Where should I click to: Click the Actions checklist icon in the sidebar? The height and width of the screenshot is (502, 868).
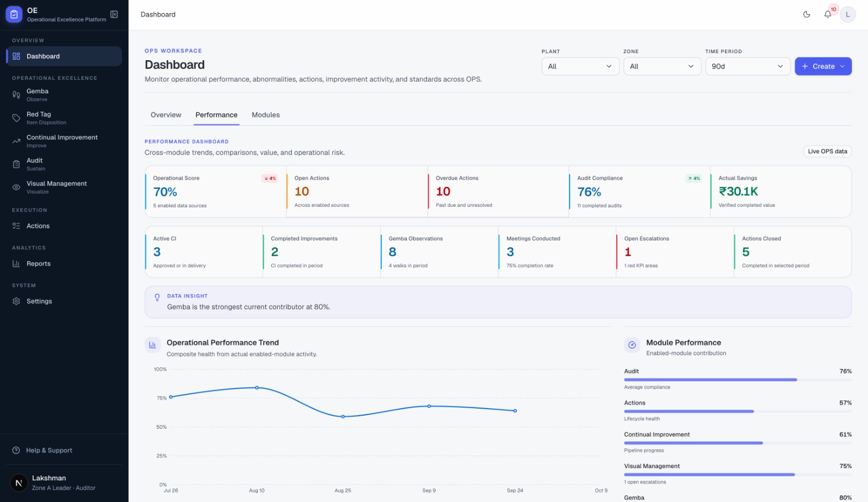point(16,226)
